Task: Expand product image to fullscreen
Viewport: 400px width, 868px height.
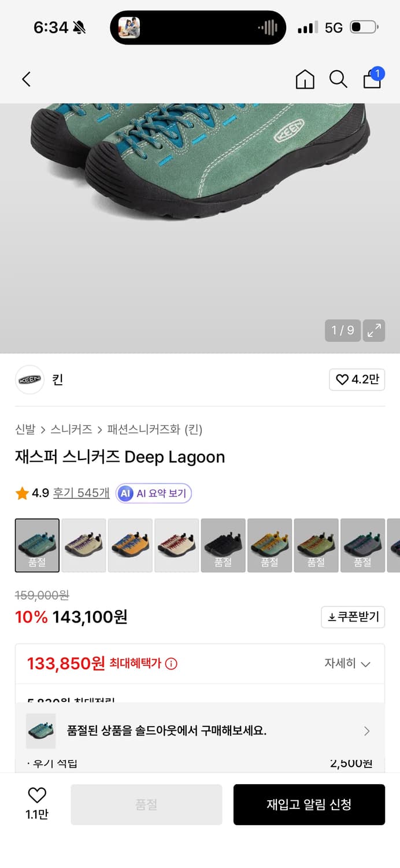Action: 375,330
